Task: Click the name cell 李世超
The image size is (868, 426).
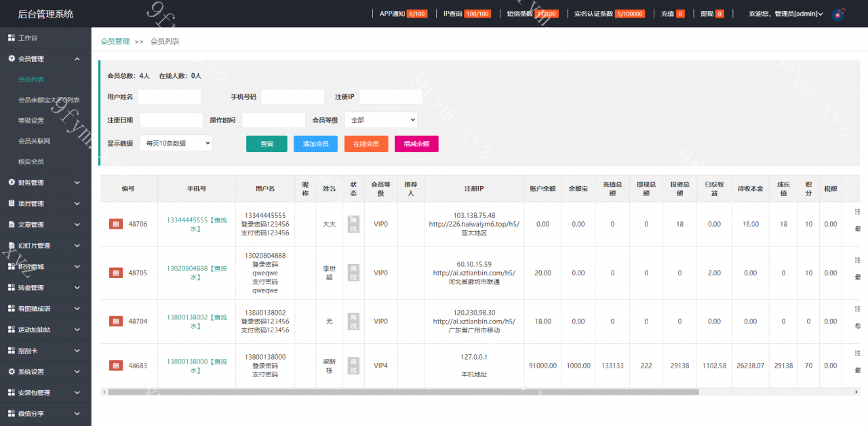Action: 329,273
